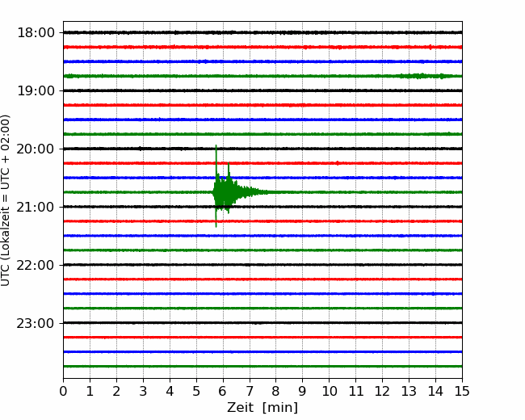Click the x-axis tick label 15

point(462,391)
